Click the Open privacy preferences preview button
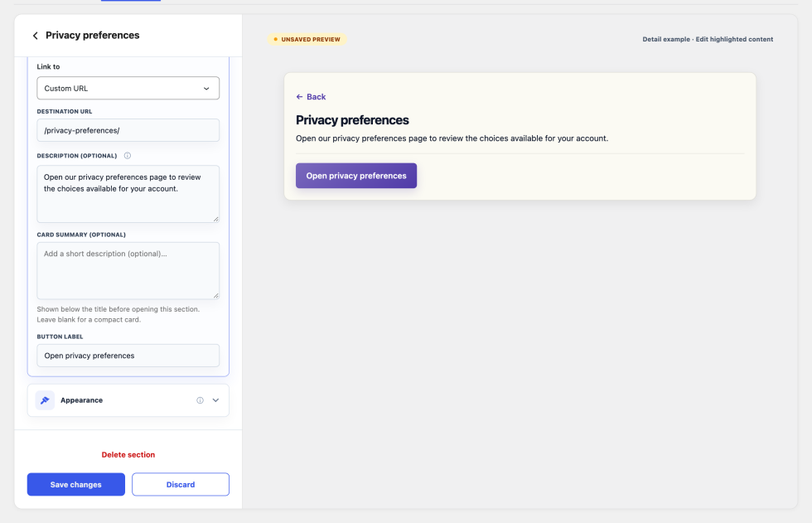The width and height of the screenshot is (812, 523). pos(356,176)
